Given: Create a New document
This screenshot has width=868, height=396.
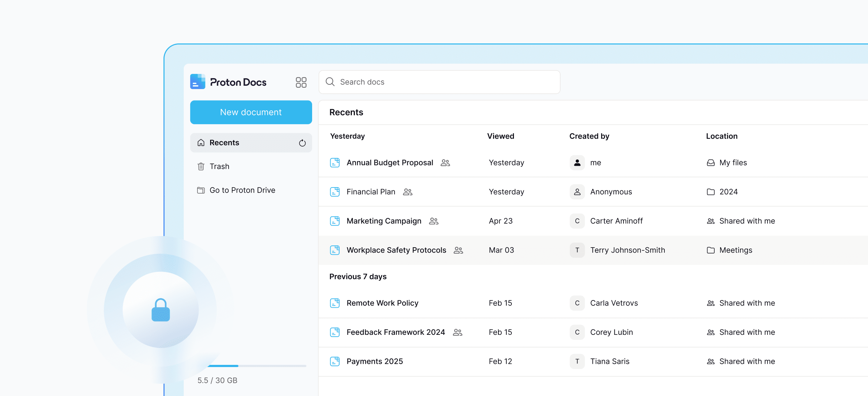Looking at the screenshot, I should [x=251, y=112].
